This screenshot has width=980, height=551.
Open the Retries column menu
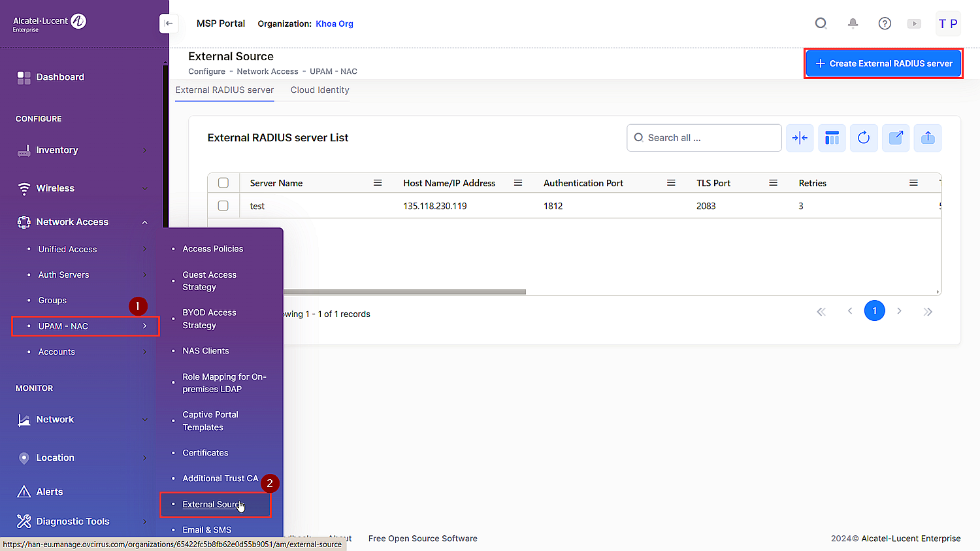(913, 183)
